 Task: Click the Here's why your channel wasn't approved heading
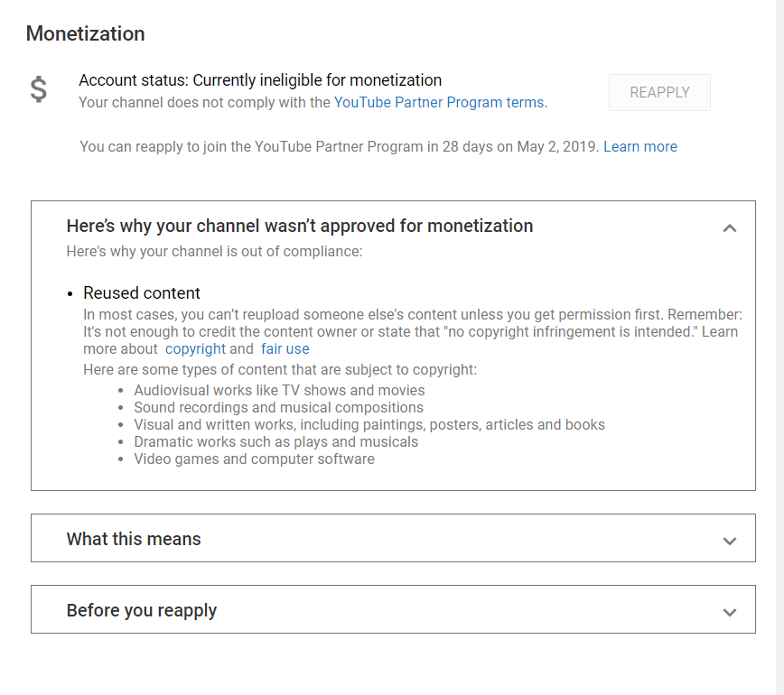(x=300, y=226)
